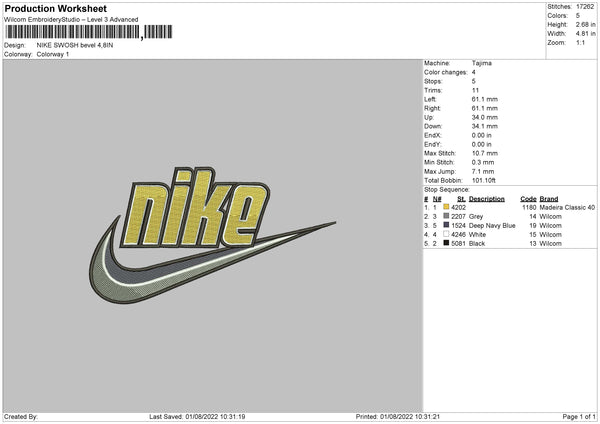Click the St. column header
The image size is (600, 424).
tap(461, 199)
